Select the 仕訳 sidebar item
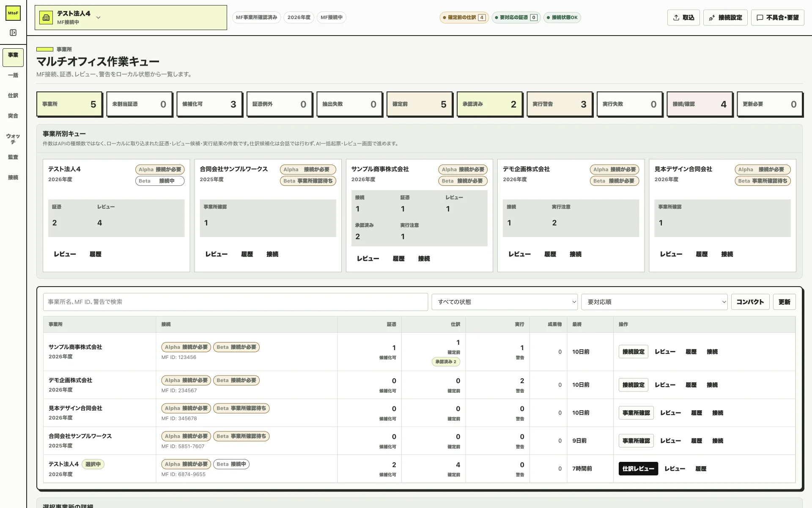Image resolution: width=812 pixels, height=508 pixels. click(13, 95)
